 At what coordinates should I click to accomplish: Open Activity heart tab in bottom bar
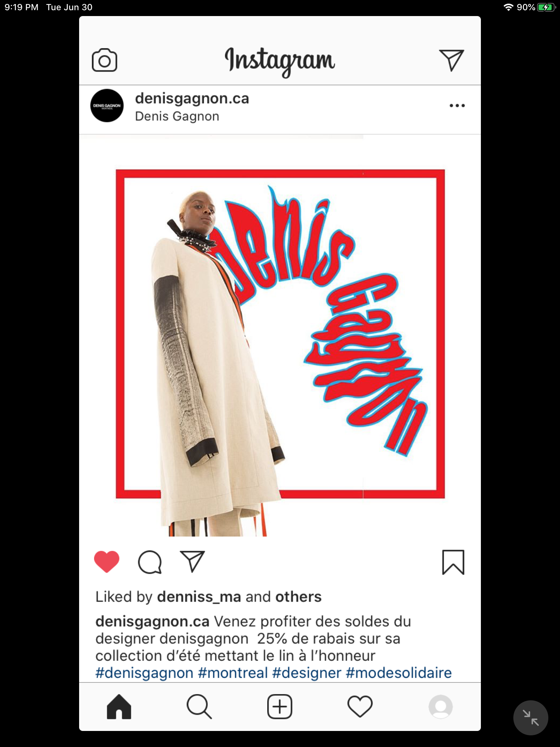[360, 707]
